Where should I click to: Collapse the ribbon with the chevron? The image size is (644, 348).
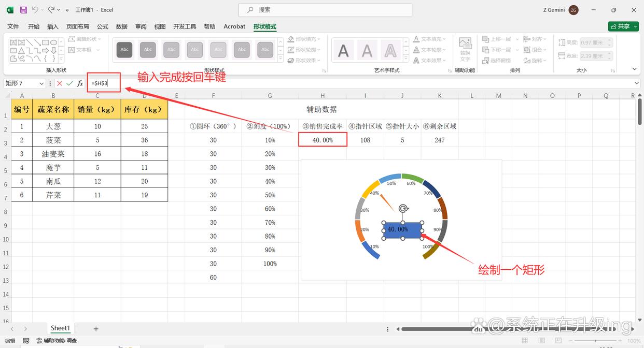pyautogui.click(x=635, y=69)
